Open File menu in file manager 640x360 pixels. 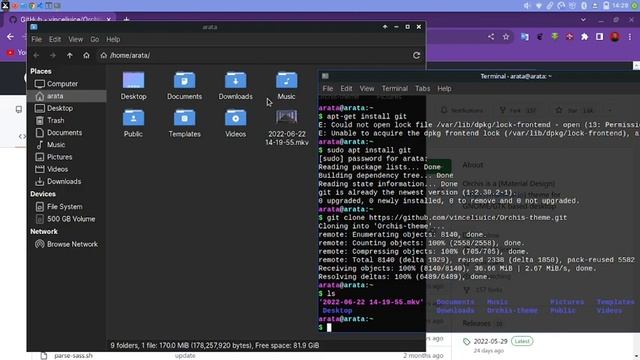(36, 40)
